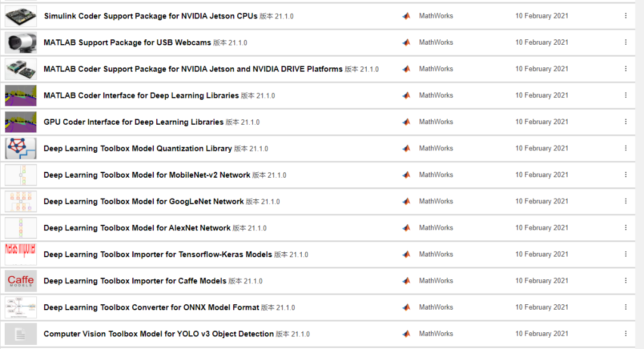Select the NVIDIA Jetson and DRIVE Platforms thumbnail
Viewport: 644px width, 349px height.
coord(20,69)
